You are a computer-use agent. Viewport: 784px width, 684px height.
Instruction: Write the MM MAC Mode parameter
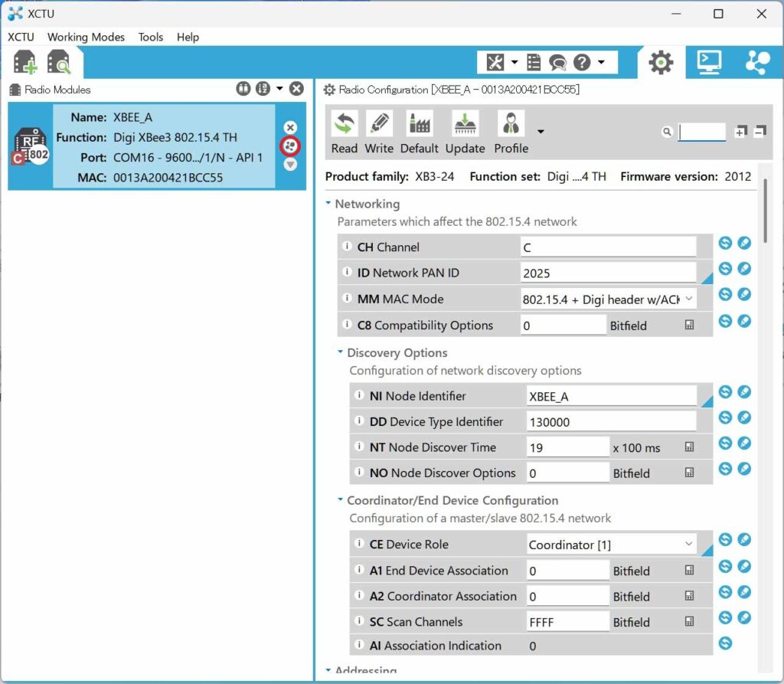point(744,294)
